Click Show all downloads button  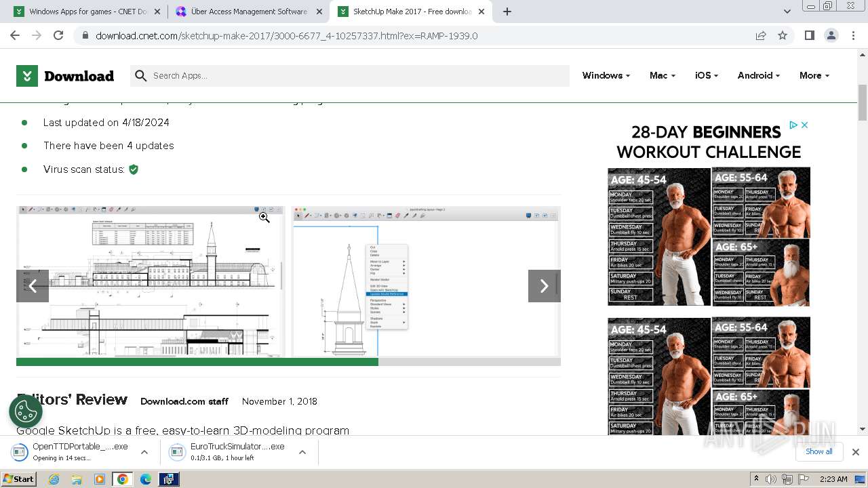point(818,451)
